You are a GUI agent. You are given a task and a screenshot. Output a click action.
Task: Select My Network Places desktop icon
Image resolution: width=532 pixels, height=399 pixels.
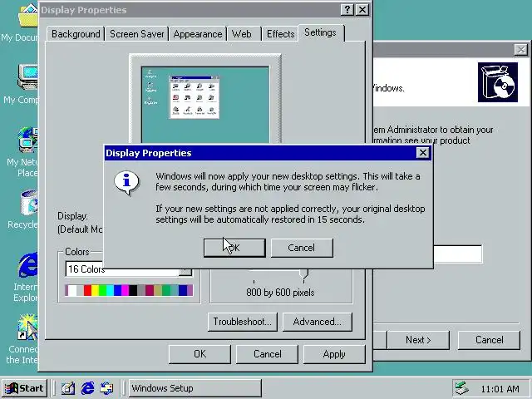point(28,140)
